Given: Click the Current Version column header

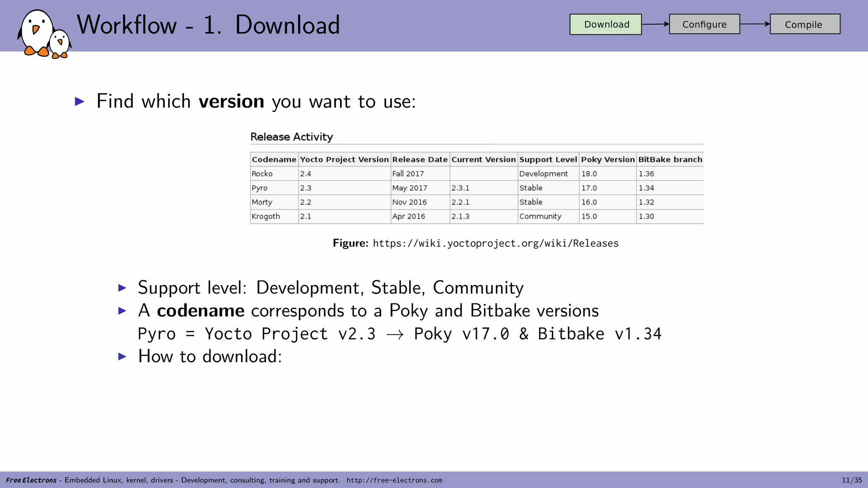Looking at the screenshot, I should [x=484, y=159].
